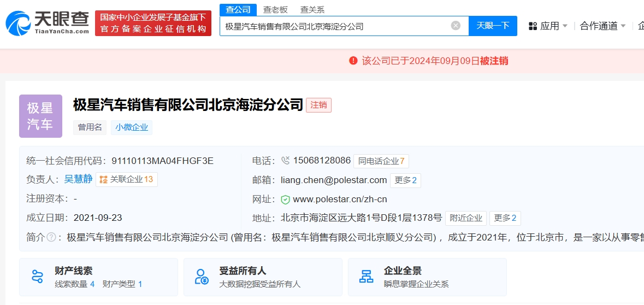Click the 企业全景 card icon
644x305 pixels.
click(366, 277)
